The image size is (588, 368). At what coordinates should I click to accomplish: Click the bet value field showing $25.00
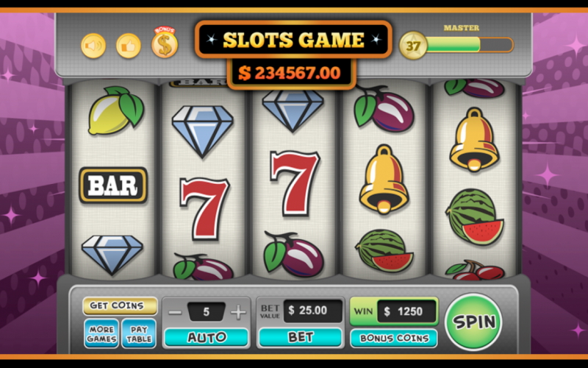[313, 311]
